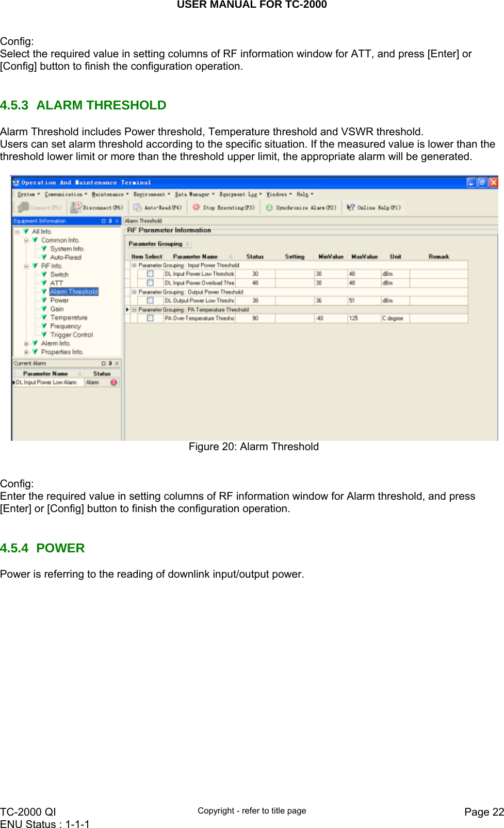Collapse the PA Temperature Threshold group
This screenshot has height=828, width=504.
pyautogui.click(x=134, y=310)
